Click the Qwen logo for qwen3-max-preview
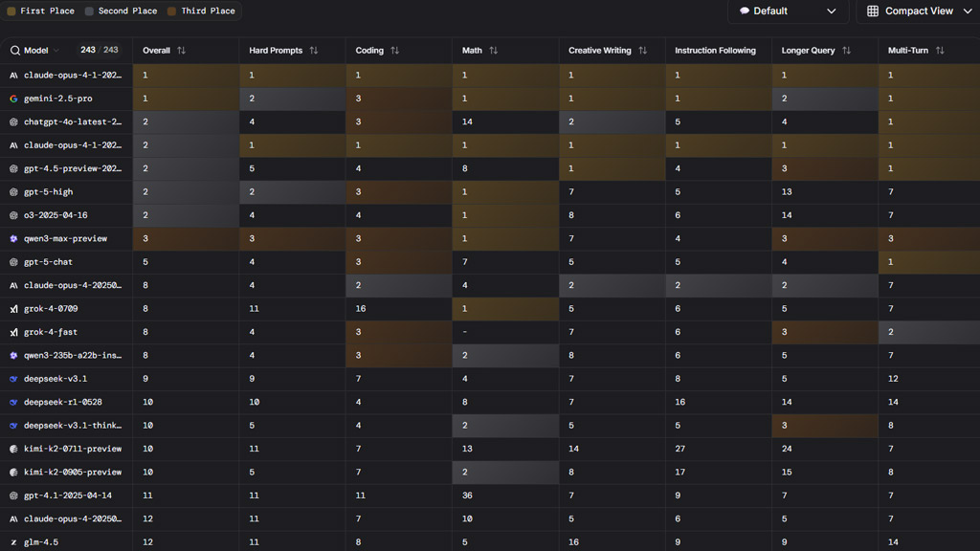980x551 pixels. [13, 238]
